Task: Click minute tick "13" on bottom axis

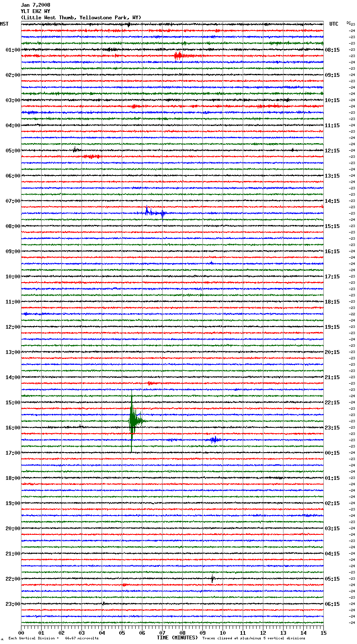Action: pos(283,633)
